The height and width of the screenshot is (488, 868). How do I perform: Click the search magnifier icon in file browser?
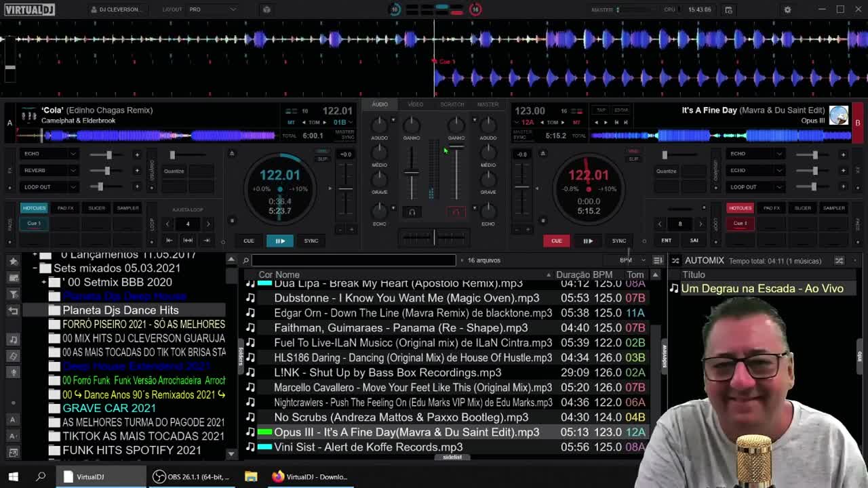[245, 260]
